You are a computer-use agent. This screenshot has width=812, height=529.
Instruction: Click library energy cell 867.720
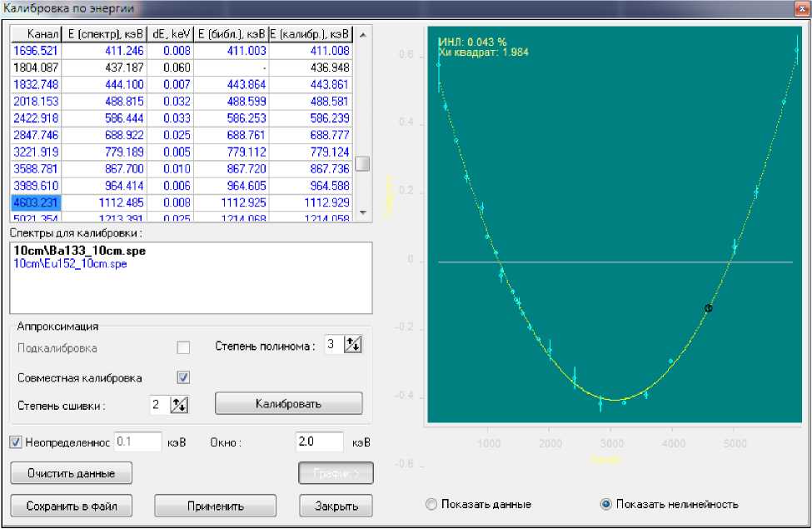(232, 169)
